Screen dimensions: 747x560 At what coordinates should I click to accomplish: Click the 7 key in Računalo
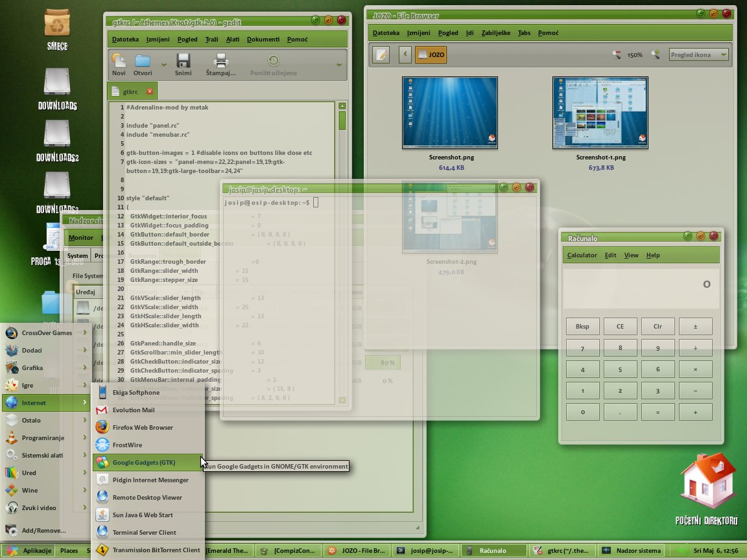tap(582, 348)
